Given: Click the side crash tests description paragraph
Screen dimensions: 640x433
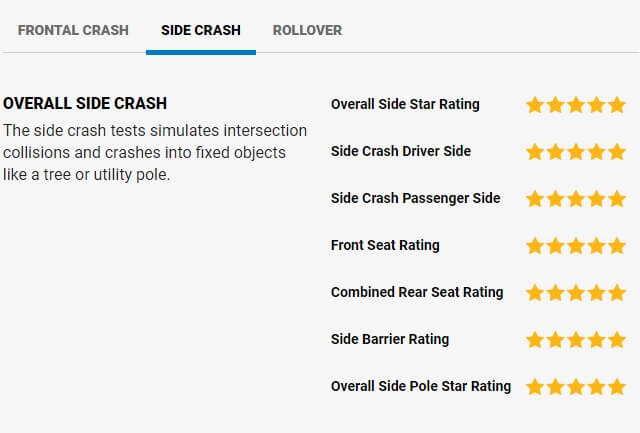Looking at the screenshot, I should (x=155, y=153).
